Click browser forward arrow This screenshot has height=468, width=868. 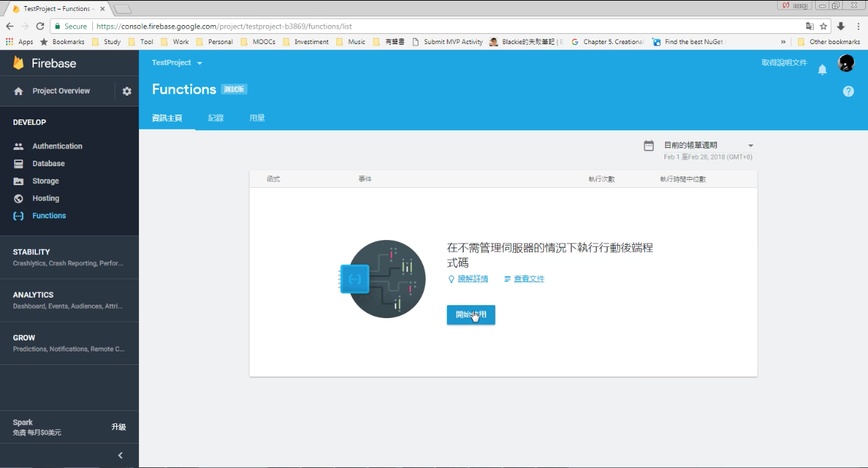[x=25, y=26]
